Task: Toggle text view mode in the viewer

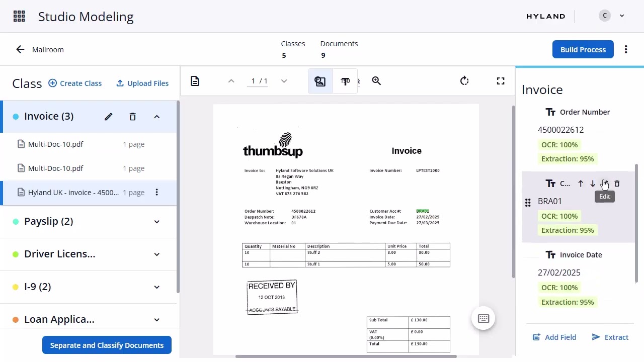Action: pyautogui.click(x=345, y=81)
